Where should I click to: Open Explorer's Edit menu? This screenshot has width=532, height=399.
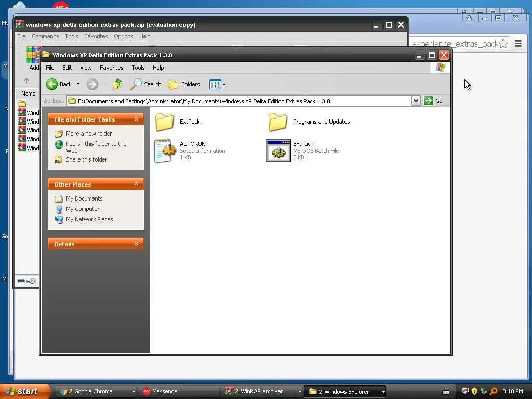point(67,68)
